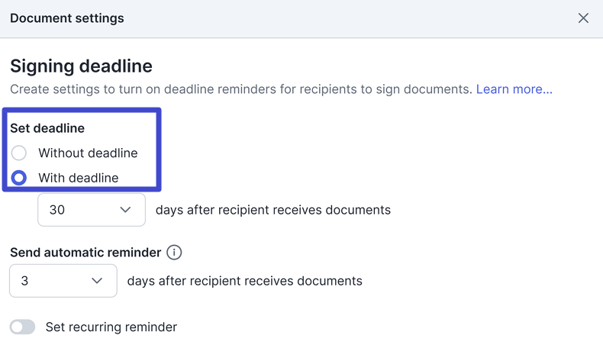
Task: Select the Without deadline radio button
Action: [19, 153]
